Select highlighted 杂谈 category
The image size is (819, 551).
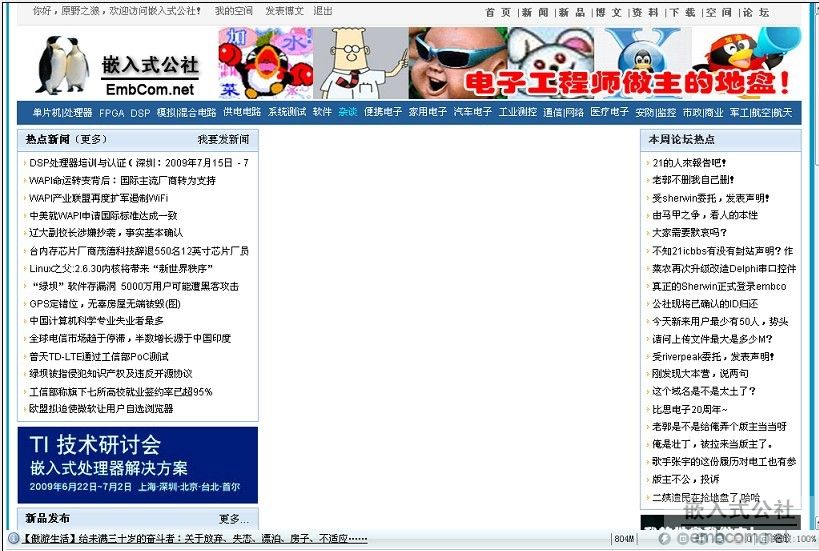point(348,112)
